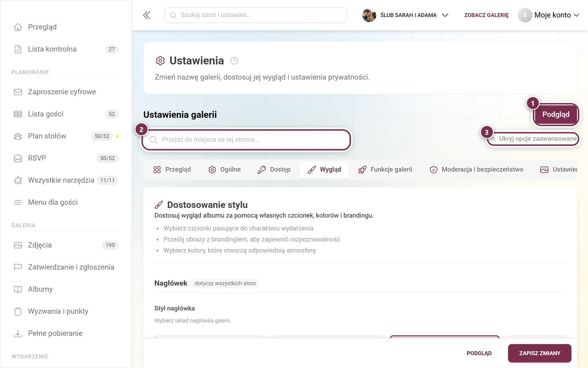Click the Przegląd home icon in sidebar
This screenshot has width=588, height=368.
point(18,27)
